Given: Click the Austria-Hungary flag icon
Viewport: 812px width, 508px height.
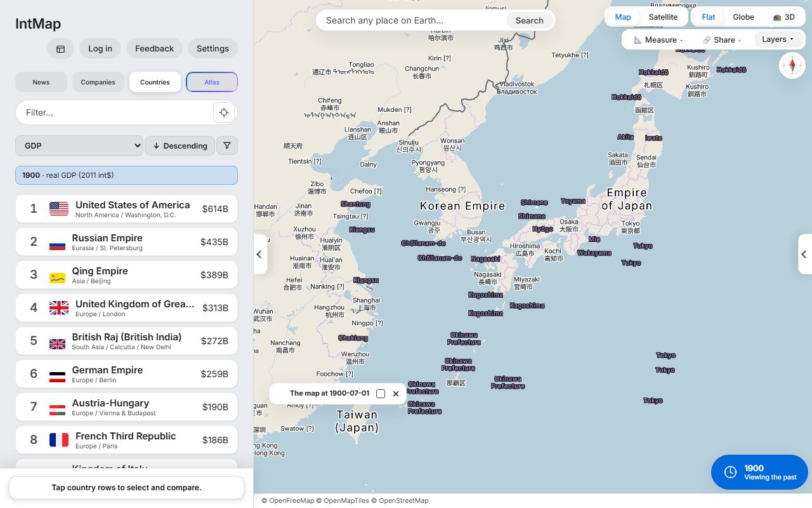Looking at the screenshot, I should [58, 410].
